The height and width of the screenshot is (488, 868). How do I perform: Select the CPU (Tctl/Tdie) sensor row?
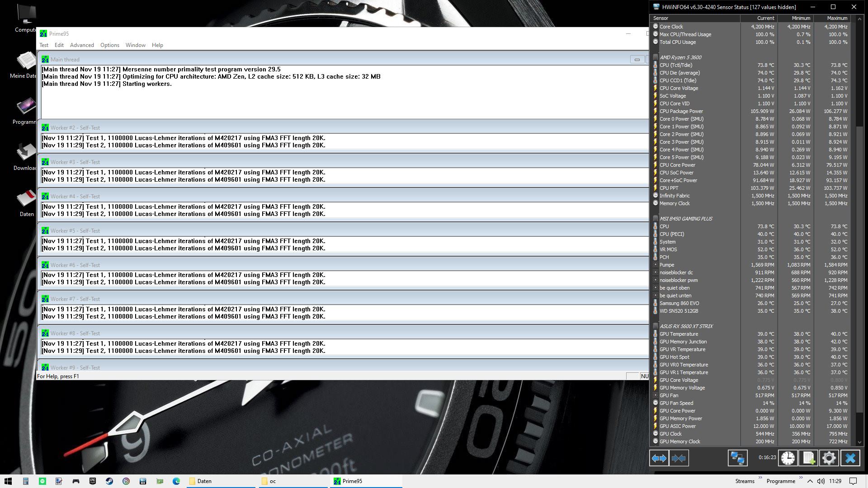[750, 65]
